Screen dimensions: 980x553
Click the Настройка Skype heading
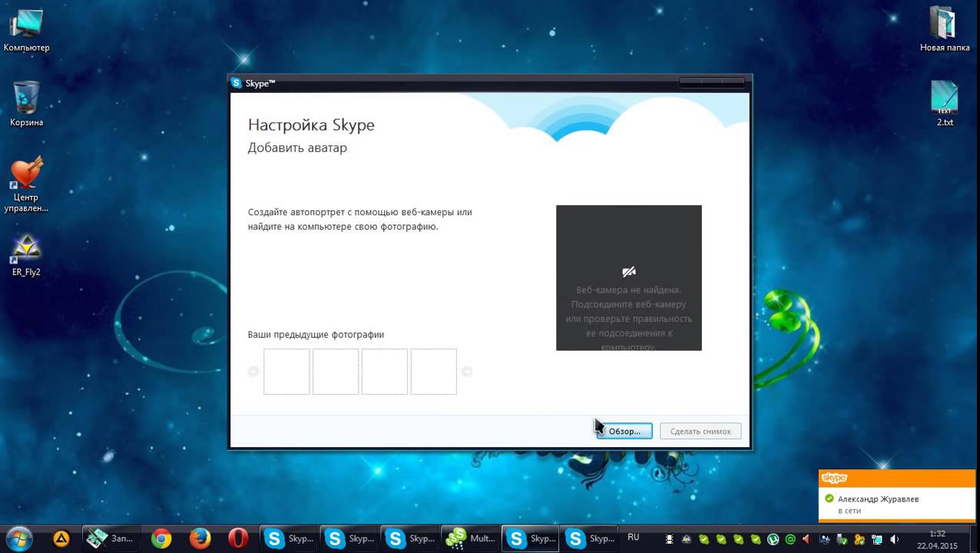pos(311,125)
